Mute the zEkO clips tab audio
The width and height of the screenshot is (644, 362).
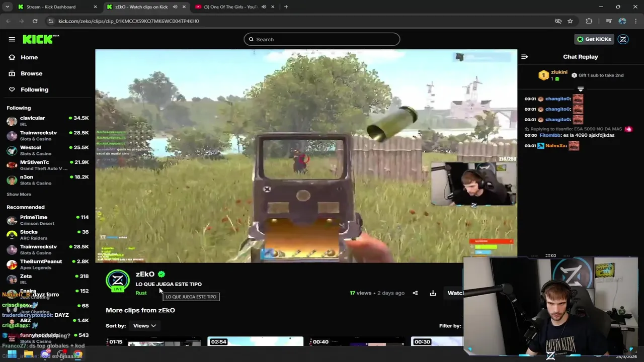[175, 7]
